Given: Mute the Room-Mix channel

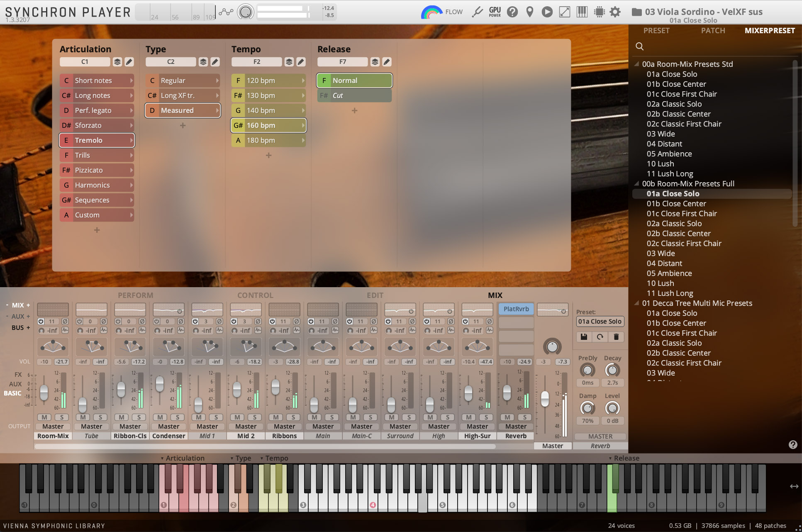Looking at the screenshot, I should coord(44,417).
